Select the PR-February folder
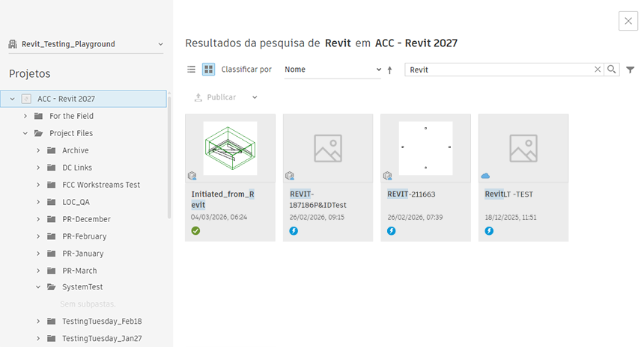The width and height of the screenshot is (644, 347). pos(85,236)
